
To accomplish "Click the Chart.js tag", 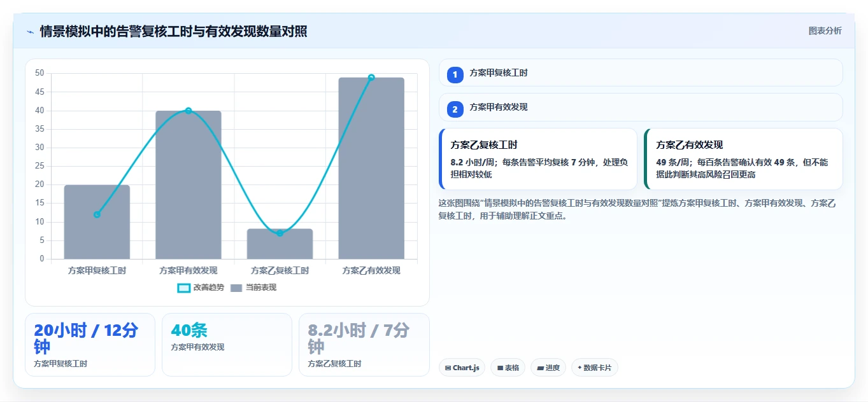I will click(x=462, y=368).
